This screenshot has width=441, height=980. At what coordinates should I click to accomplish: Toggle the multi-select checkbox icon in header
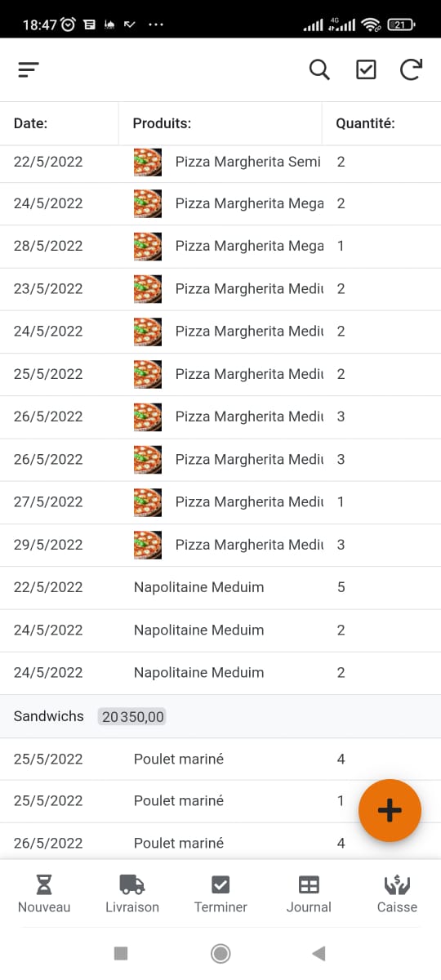pyautogui.click(x=366, y=70)
